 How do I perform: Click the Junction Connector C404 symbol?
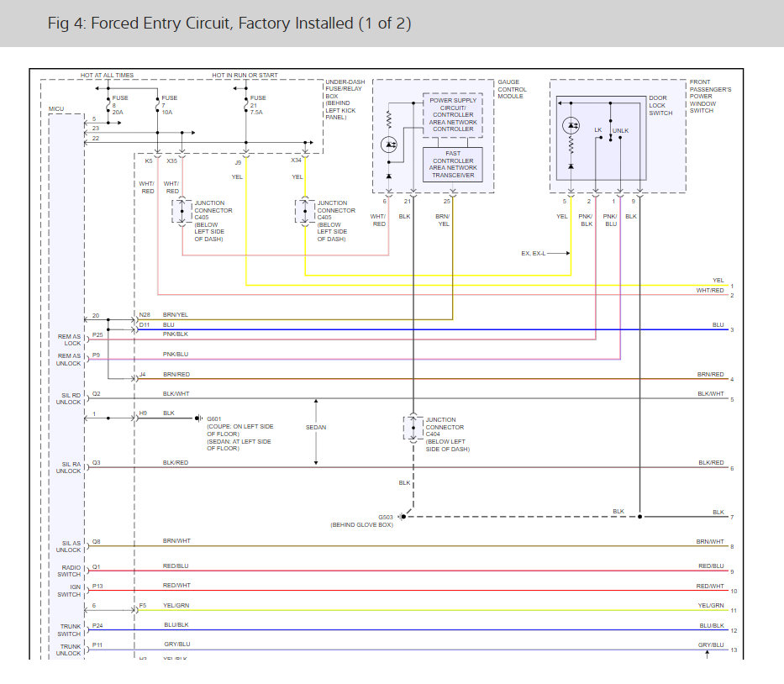[x=413, y=428]
